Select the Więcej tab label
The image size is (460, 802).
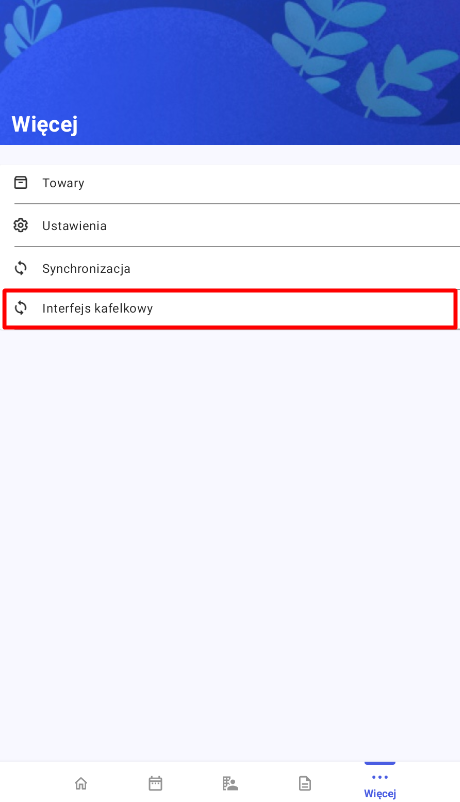(x=380, y=793)
